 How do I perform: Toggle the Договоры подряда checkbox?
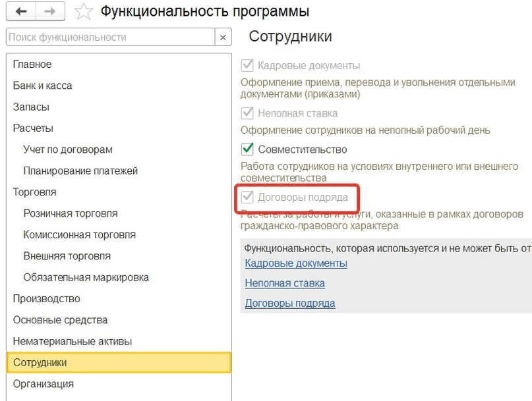[x=248, y=197]
